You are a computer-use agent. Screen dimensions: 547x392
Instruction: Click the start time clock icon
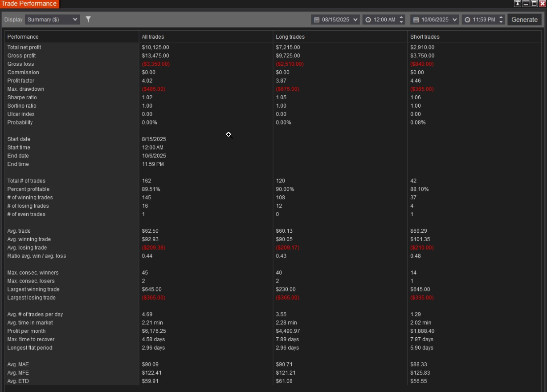(368, 20)
